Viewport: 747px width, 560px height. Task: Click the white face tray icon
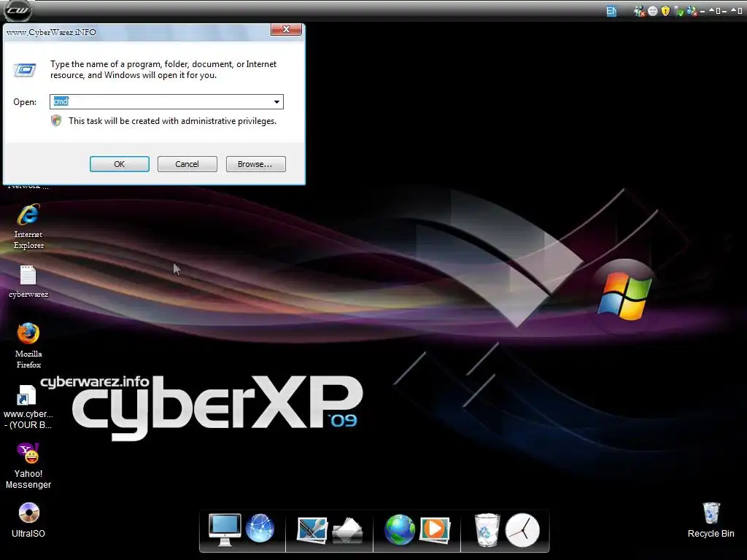coord(653,11)
